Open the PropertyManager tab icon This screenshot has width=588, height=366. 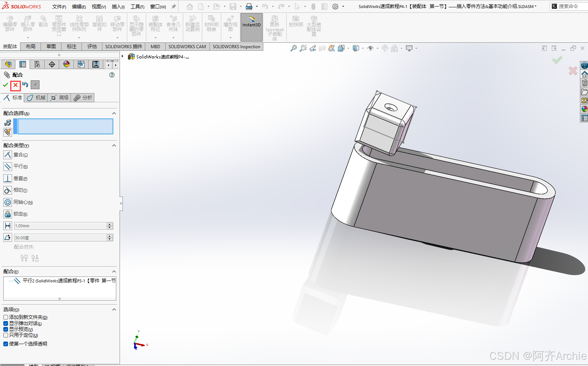coord(23,64)
